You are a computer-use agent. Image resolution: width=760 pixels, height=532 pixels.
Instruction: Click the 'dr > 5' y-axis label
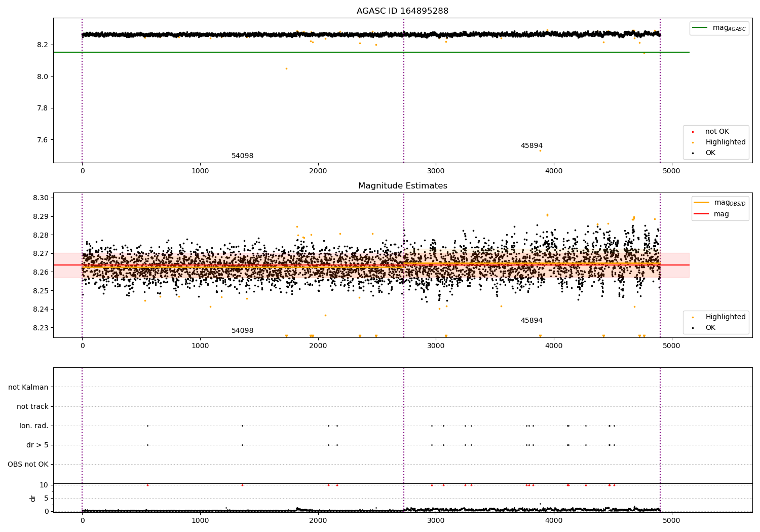point(37,445)
